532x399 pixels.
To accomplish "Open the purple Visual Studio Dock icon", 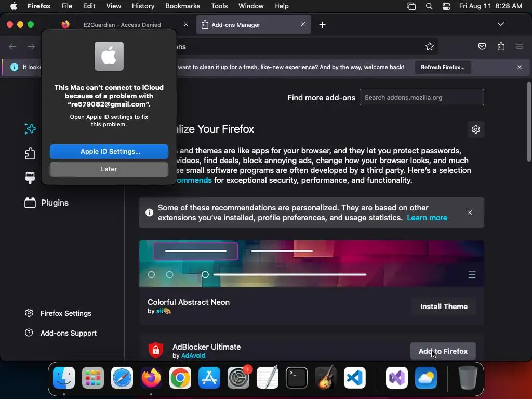I will pos(396,378).
